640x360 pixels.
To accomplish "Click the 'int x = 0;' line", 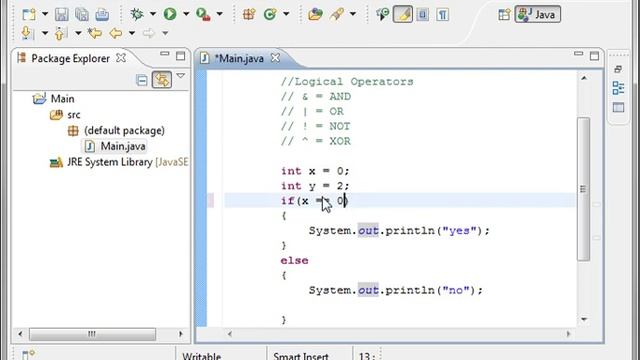I will click(315, 171).
